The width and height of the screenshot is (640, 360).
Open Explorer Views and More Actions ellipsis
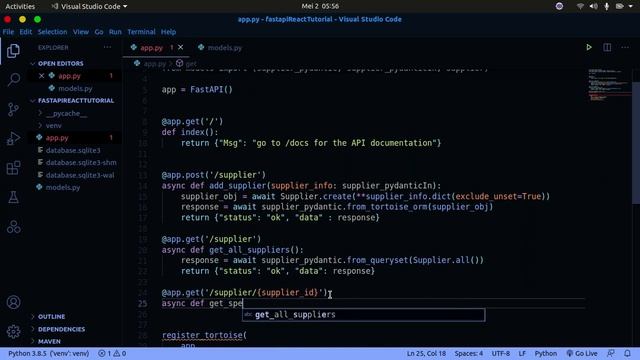pos(107,47)
